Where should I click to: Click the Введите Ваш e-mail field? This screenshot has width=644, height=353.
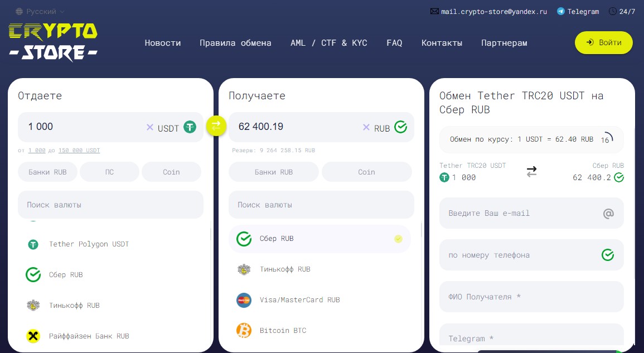531,213
